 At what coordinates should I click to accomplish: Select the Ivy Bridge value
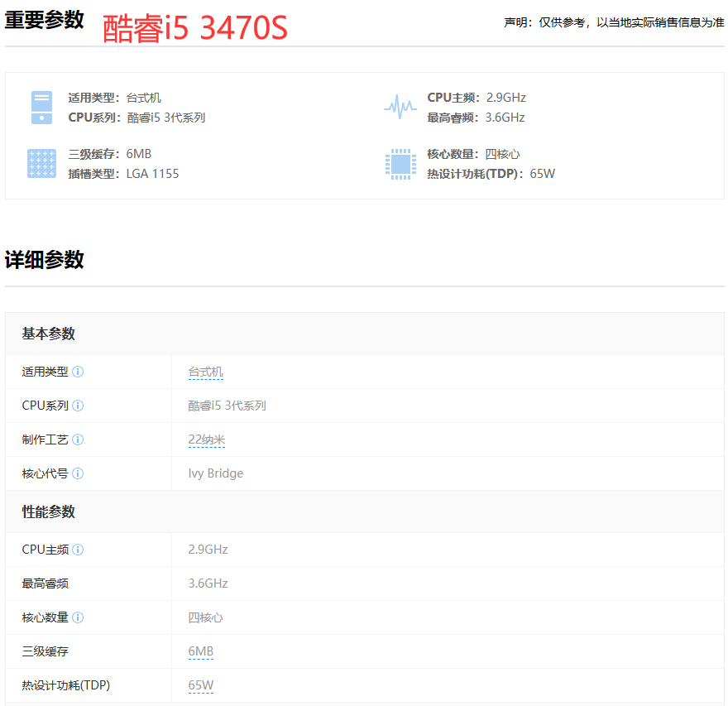coord(215,473)
